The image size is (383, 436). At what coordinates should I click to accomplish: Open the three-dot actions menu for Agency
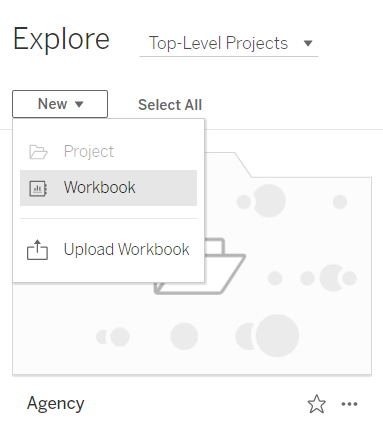tap(349, 404)
